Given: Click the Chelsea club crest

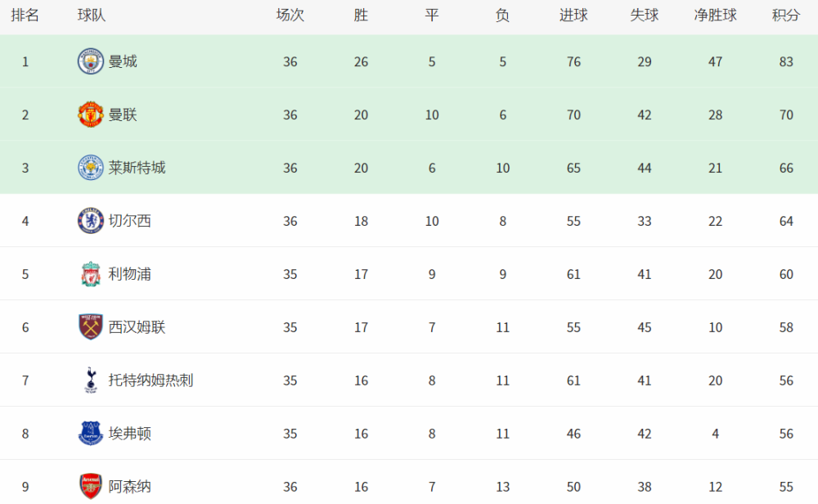Looking at the screenshot, I should coord(90,221).
